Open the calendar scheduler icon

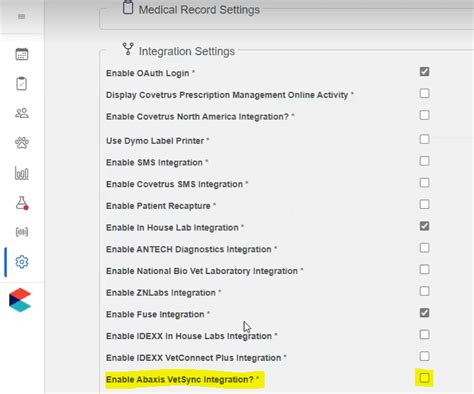[22, 54]
